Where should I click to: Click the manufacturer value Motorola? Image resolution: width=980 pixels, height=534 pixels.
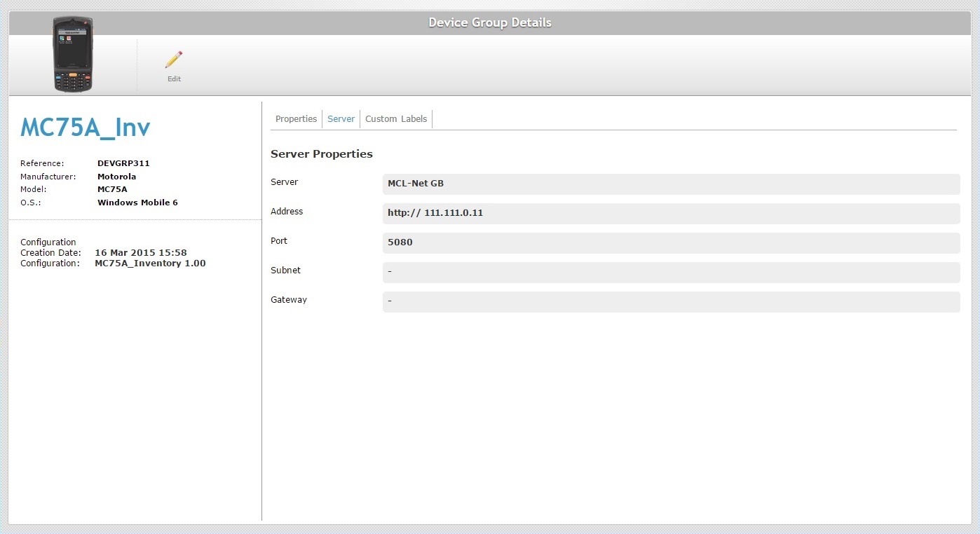(117, 177)
